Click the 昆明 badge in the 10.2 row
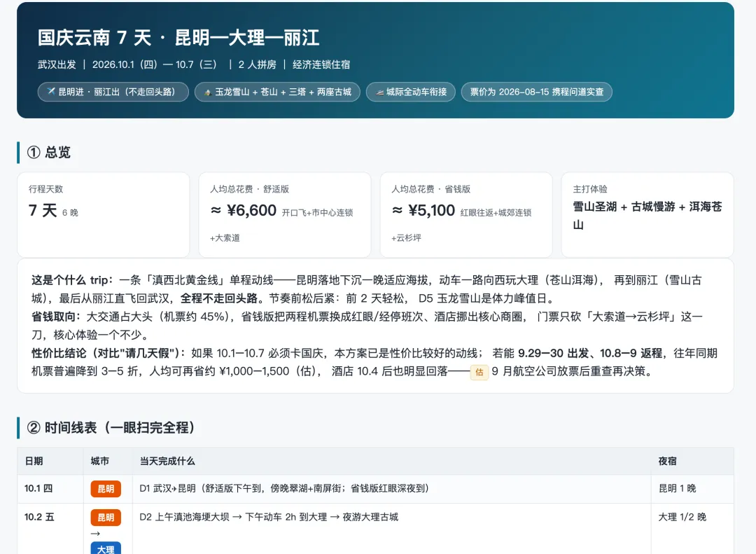 tap(106, 518)
